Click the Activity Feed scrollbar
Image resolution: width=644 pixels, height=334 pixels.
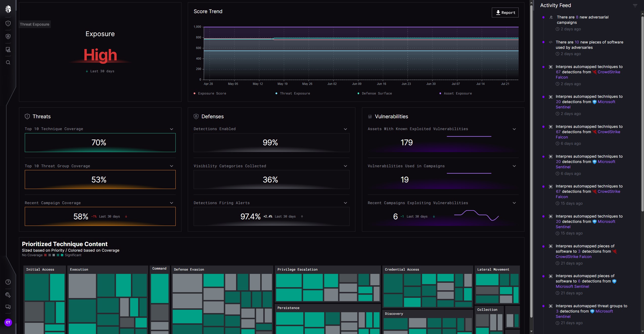point(642,114)
